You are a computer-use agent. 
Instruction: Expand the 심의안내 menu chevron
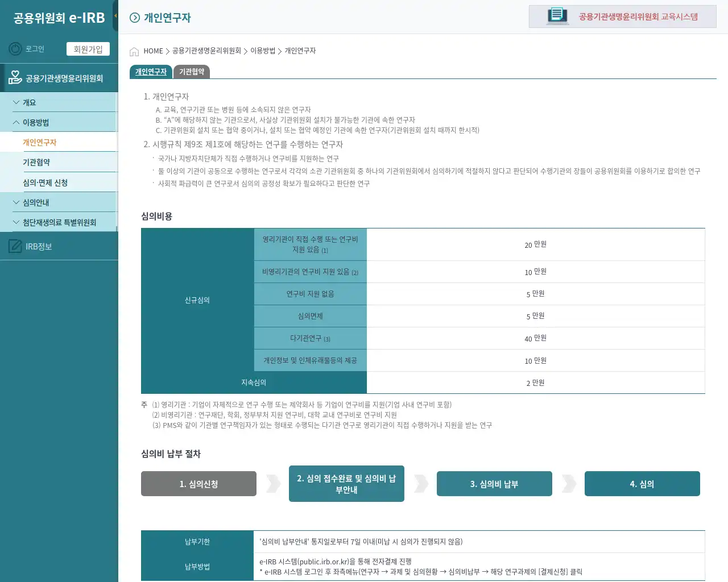16,202
